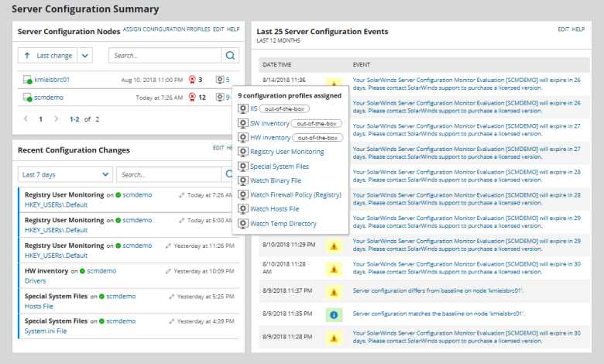Open Watch Hosts File profile
Image resolution: width=604 pixels, height=364 pixels.
pyautogui.click(x=274, y=209)
